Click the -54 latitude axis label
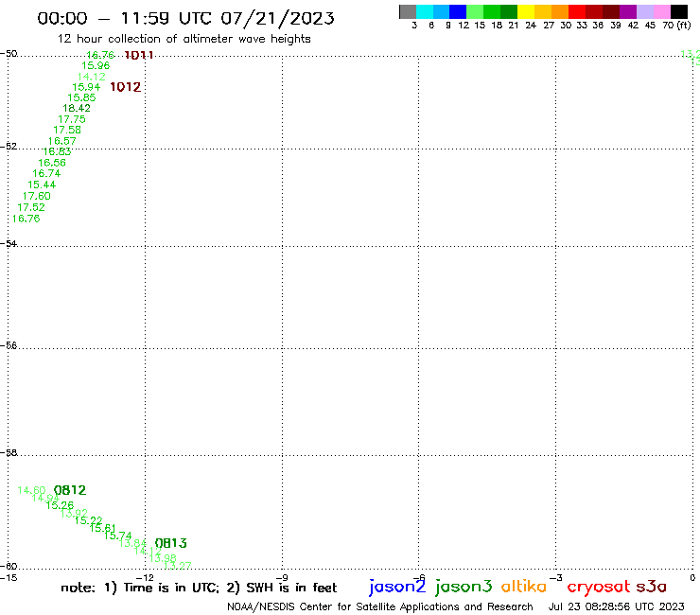The image size is (700, 615). click(x=9, y=244)
